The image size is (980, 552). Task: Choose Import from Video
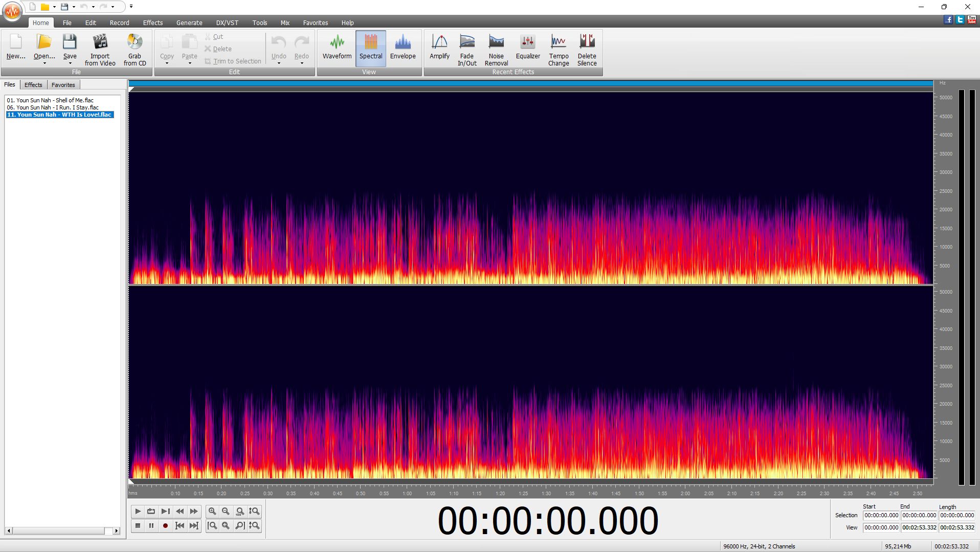click(100, 50)
